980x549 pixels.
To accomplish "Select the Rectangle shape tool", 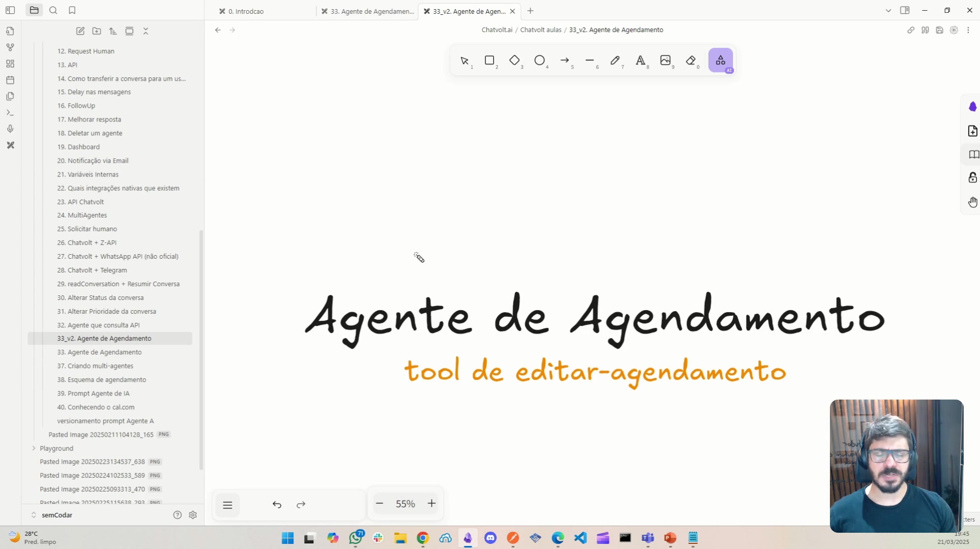I will click(x=490, y=60).
